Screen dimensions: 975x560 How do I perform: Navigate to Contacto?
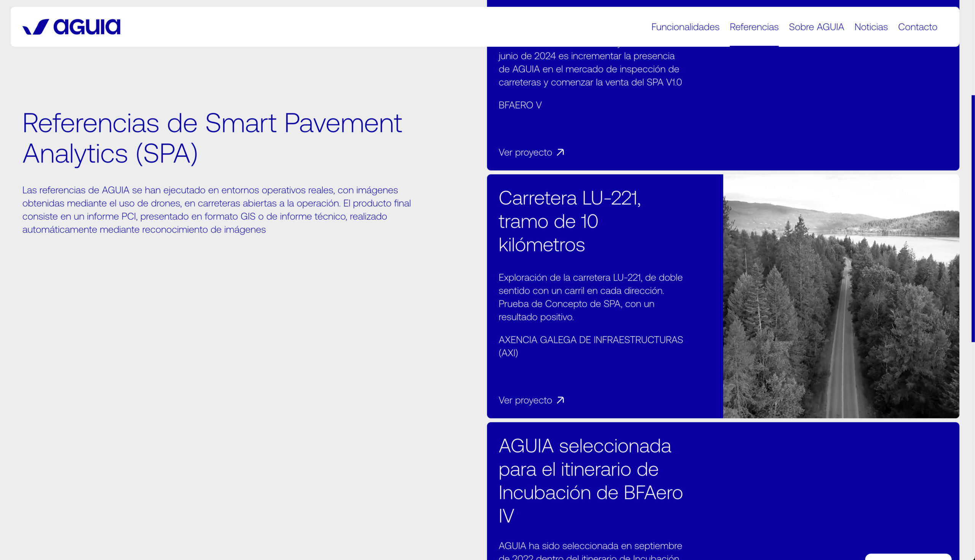pyautogui.click(x=917, y=27)
